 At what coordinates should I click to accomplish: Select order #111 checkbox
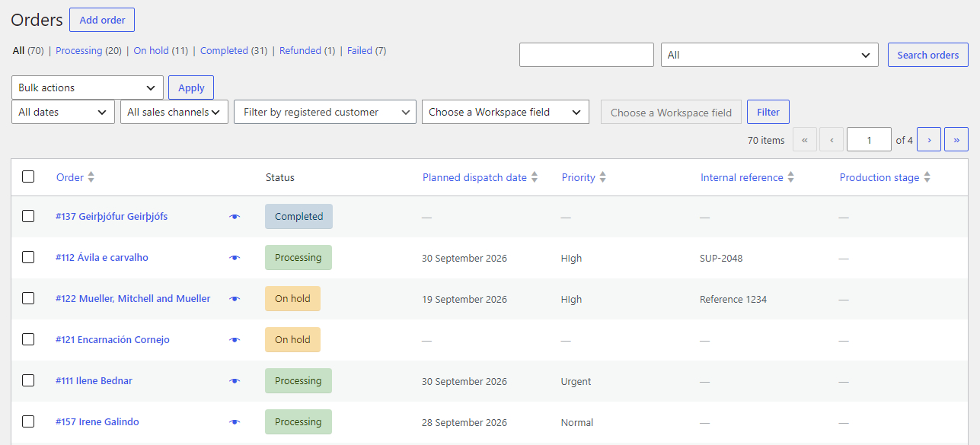click(28, 380)
